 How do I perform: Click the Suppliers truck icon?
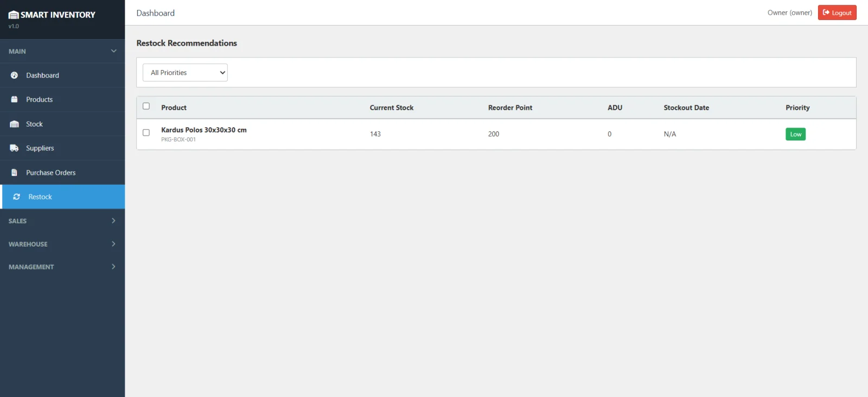(x=15, y=148)
